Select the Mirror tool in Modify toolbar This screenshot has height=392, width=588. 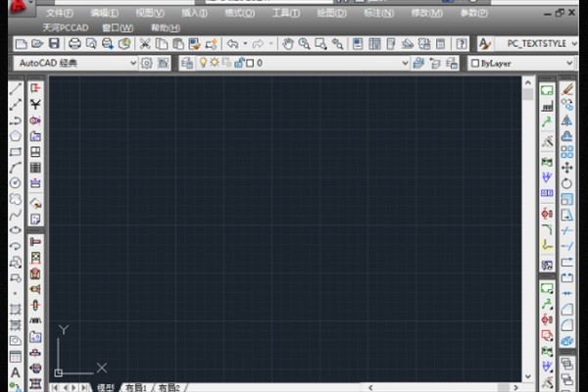567,121
